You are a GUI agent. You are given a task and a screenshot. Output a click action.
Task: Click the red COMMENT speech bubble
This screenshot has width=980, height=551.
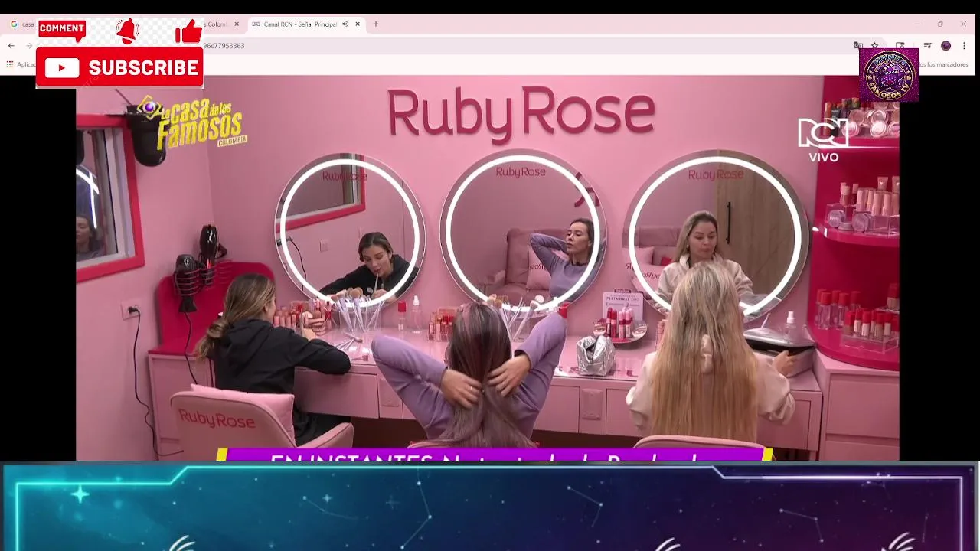click(x=62, y=30)
